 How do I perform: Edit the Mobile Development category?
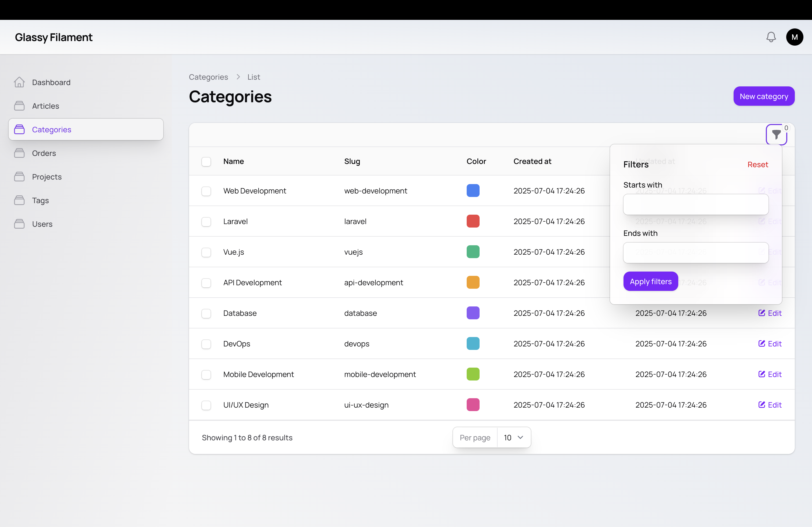(770, 374)
